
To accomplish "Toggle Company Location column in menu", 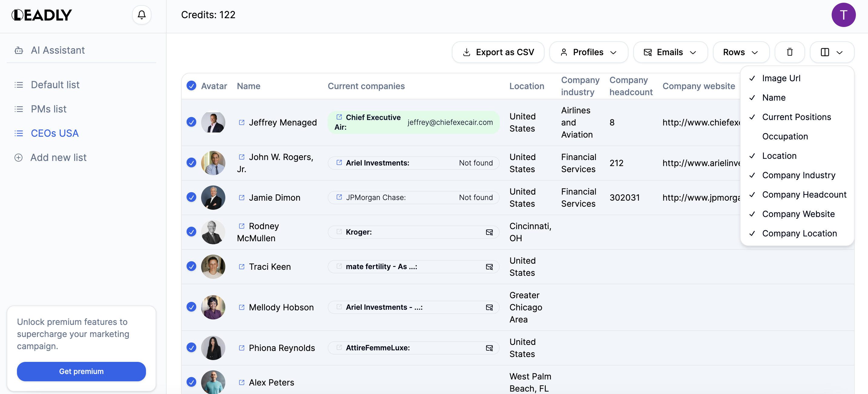I will (x=797, y=233).
